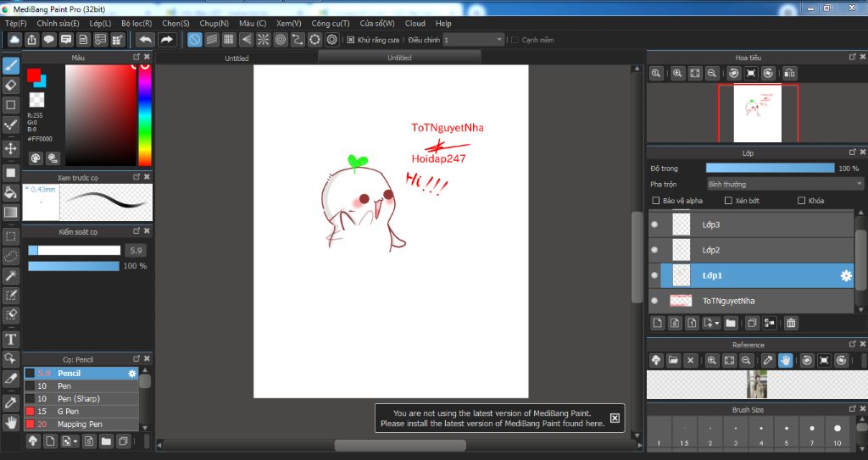Select the rectangular Select tool
The image size is (868, 460).
pyautogui.click(x=10, y=237)
